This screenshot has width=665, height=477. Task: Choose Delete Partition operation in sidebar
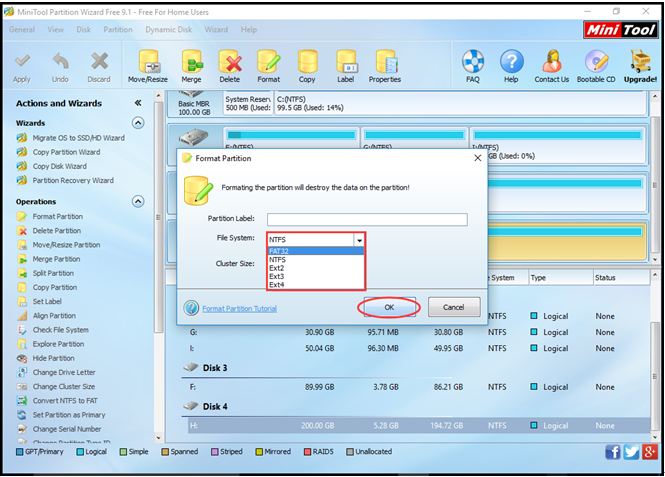click(x=57, y=231)
